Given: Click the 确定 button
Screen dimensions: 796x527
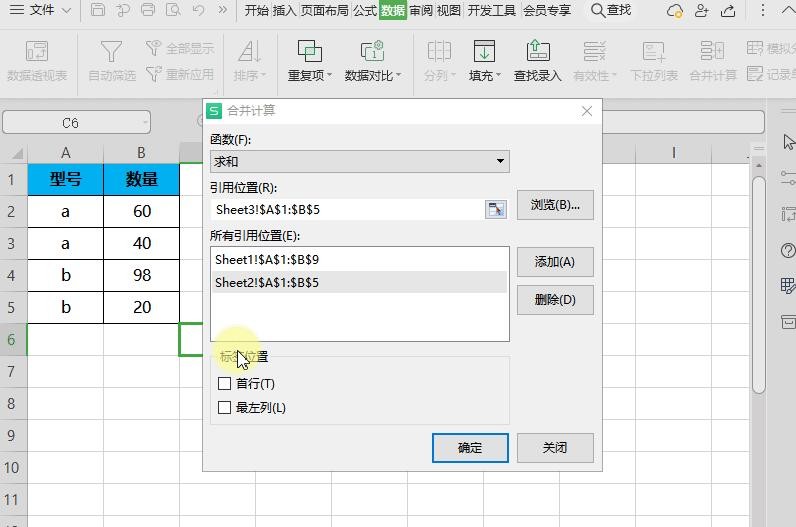Looking at the screenshot, I should click(x=470, y=448).
